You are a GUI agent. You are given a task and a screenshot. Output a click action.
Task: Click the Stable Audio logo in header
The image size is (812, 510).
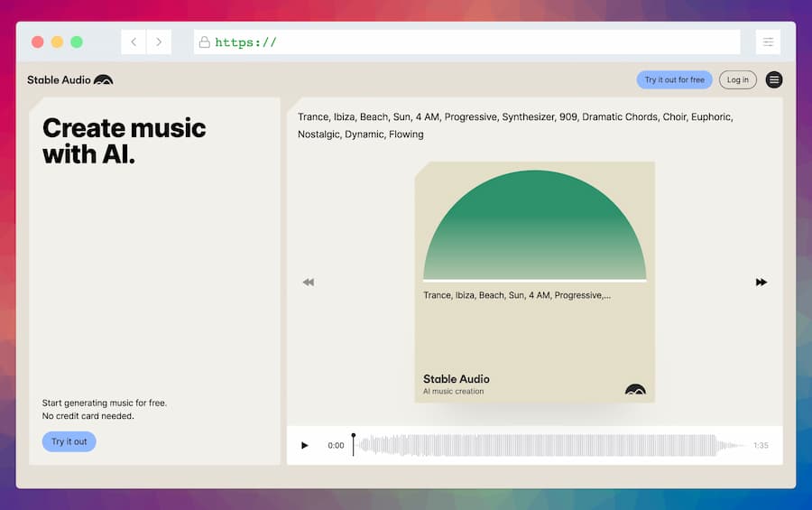69,79
